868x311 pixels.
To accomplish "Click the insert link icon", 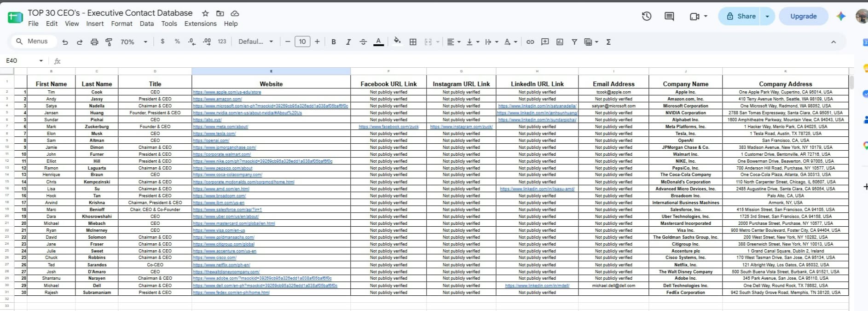I will click(x=530, y=42).
